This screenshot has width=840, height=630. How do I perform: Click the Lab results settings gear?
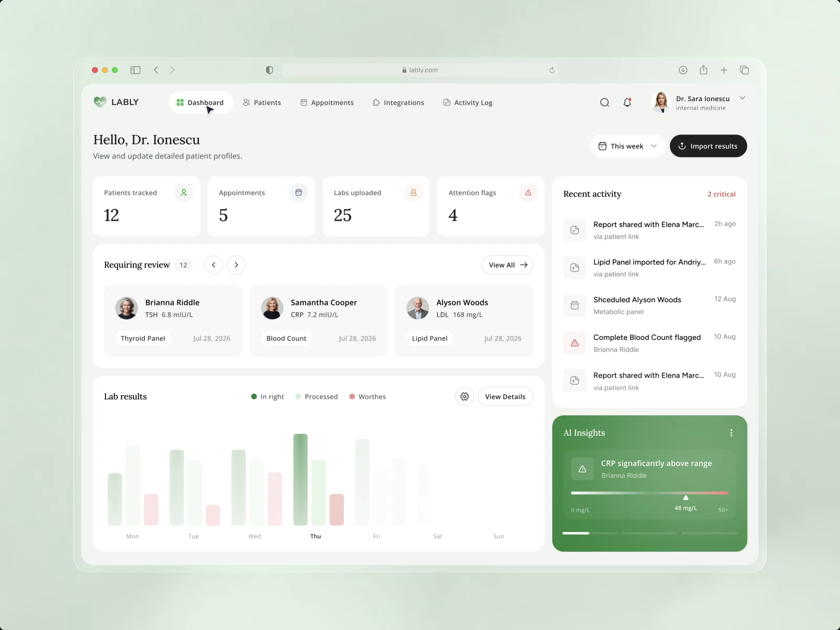pyautogui.click(x=465, y=396)
